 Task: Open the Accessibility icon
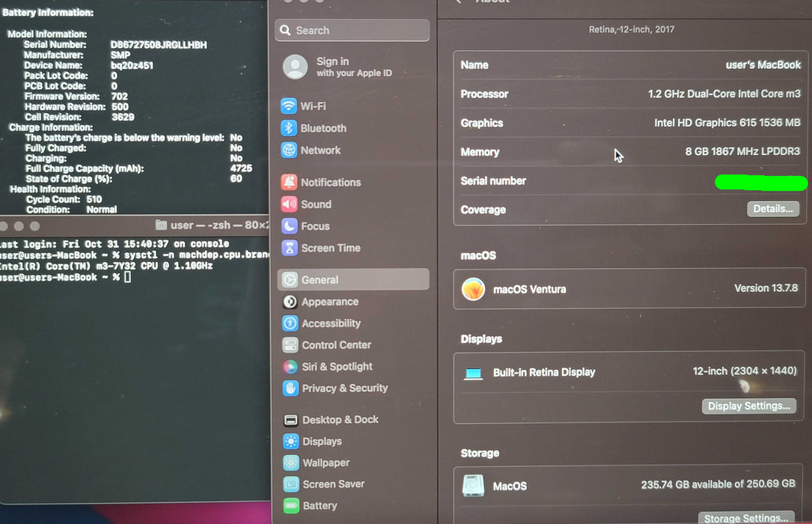(290, 323)
